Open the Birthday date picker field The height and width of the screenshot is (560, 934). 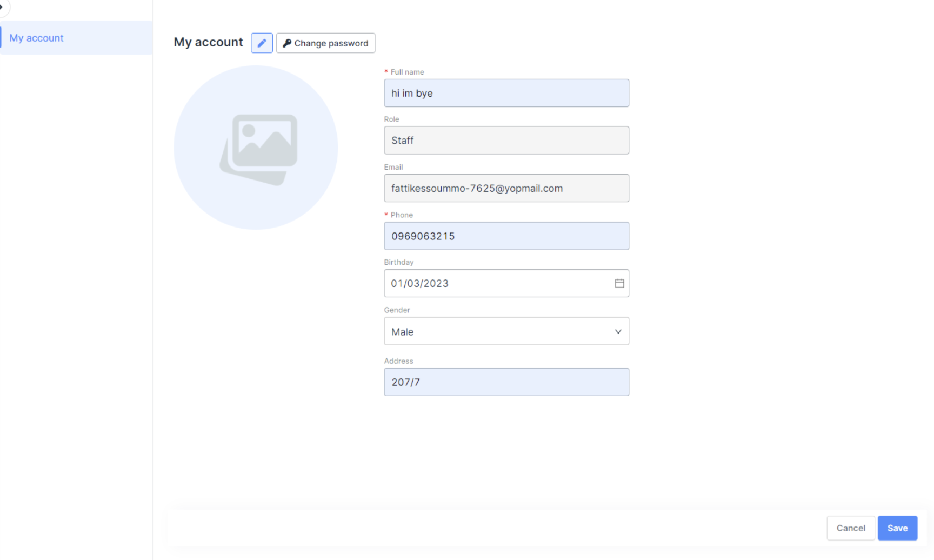(497, 283)
